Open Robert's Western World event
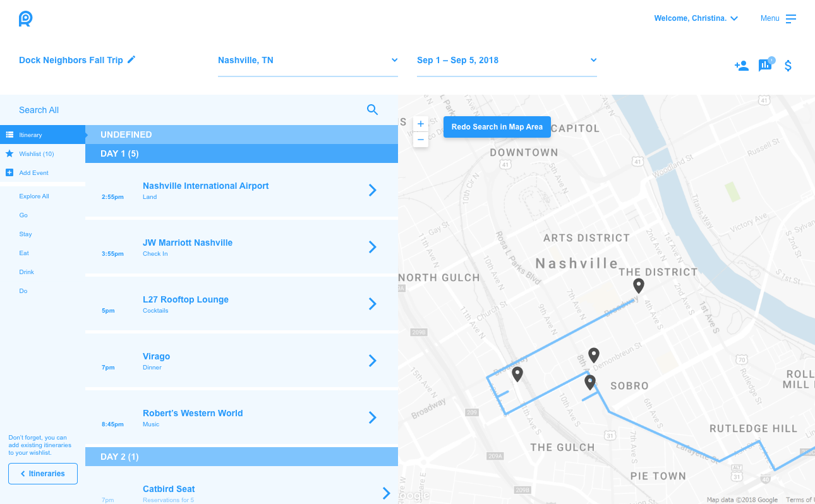This screenshot has width=815, height=504. [x=193, y=413]
